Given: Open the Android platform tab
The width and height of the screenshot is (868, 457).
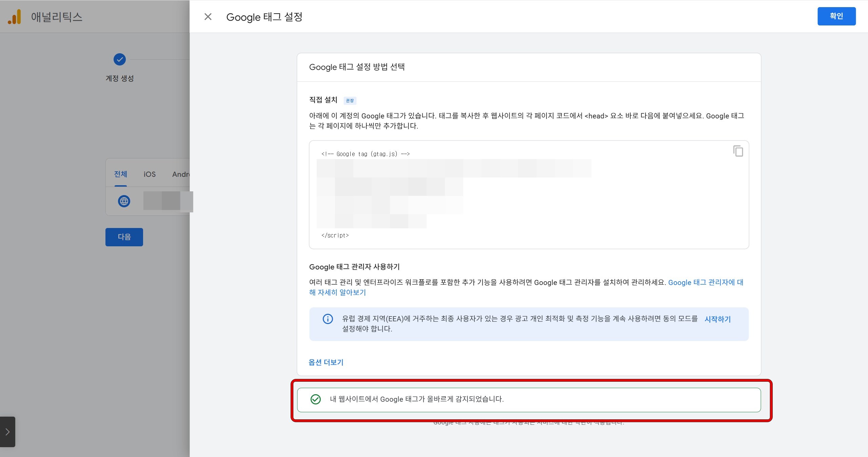Looking at the screenshot, I should click(180, 174).
